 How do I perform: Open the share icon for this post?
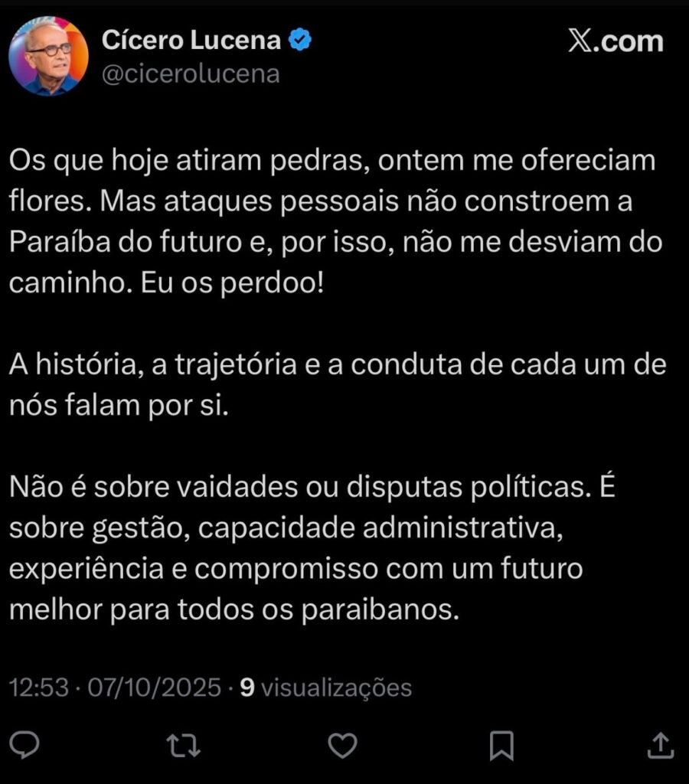click(661, 743)
